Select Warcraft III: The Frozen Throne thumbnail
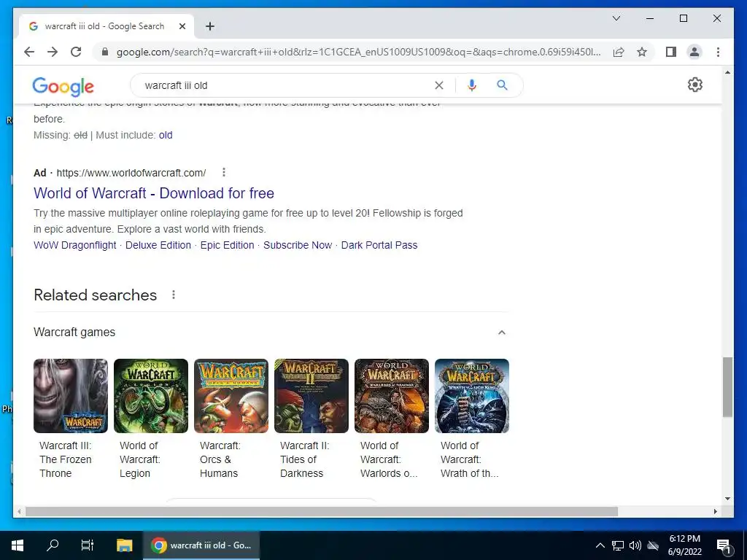The width and height of the screenshot is (747, 560). [71, 396]
